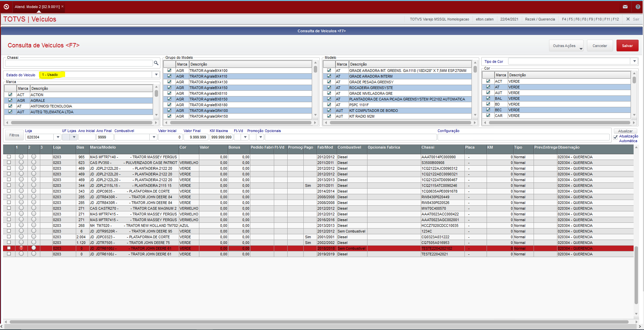Click KM Maxima field
The image size is (644, 330).
pyautogui.click(x=221, y=137)
